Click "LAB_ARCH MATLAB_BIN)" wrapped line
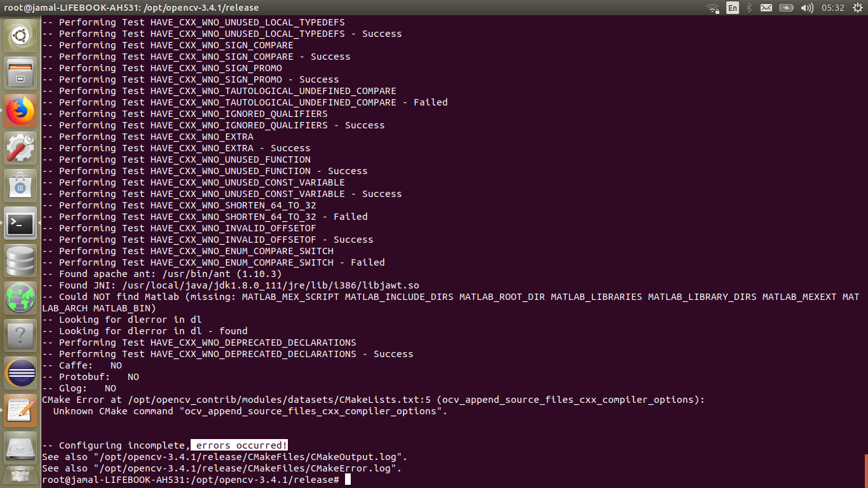868x488 pixels. coord(99,308)
